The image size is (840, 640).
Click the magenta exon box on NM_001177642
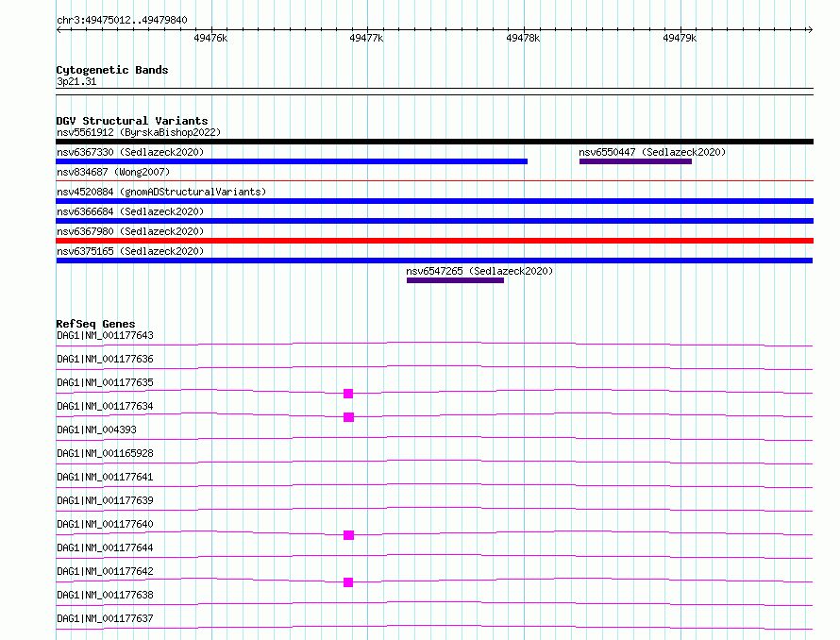[x=348, y=582]
